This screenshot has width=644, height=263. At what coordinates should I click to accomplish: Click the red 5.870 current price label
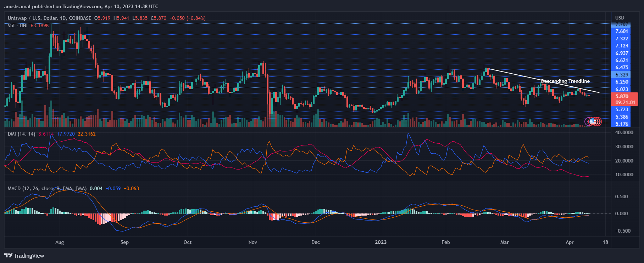(x=622, y=96)
